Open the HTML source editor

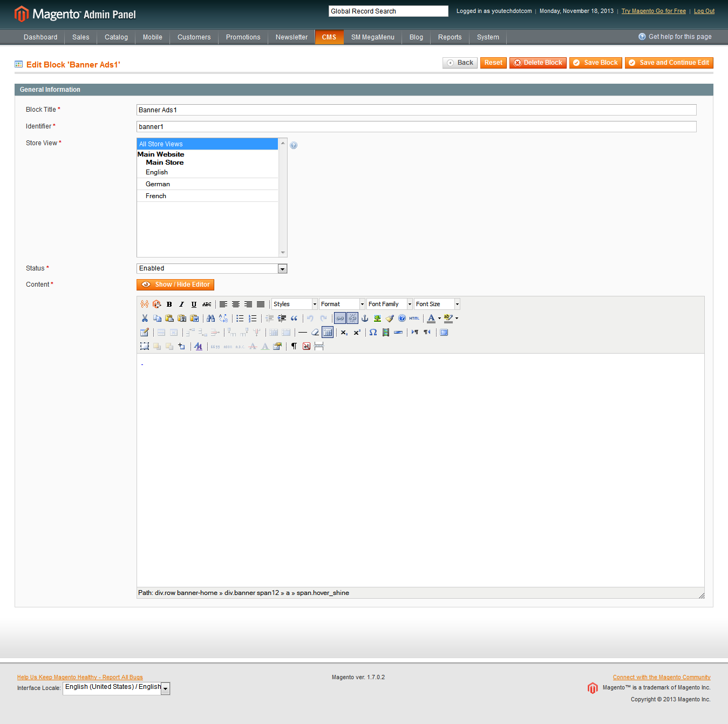pyautogui.click(x=414, y=318)
